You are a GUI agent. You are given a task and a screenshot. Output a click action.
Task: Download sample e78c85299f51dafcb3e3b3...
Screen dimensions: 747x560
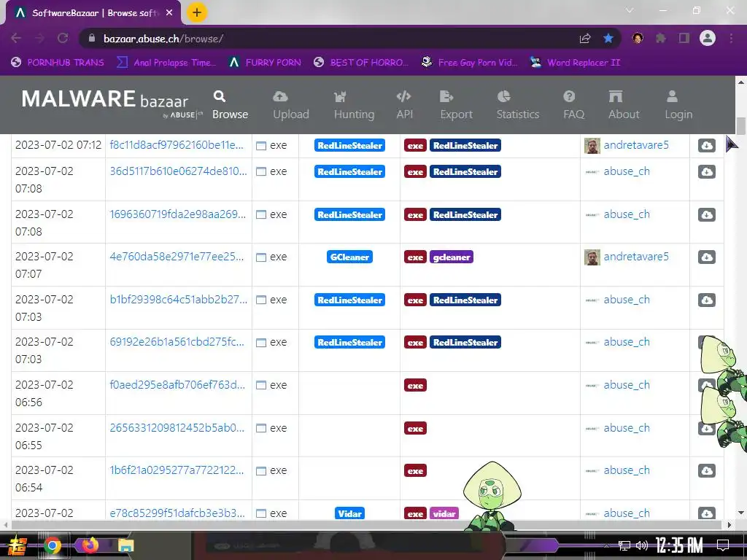pos(706,513)
